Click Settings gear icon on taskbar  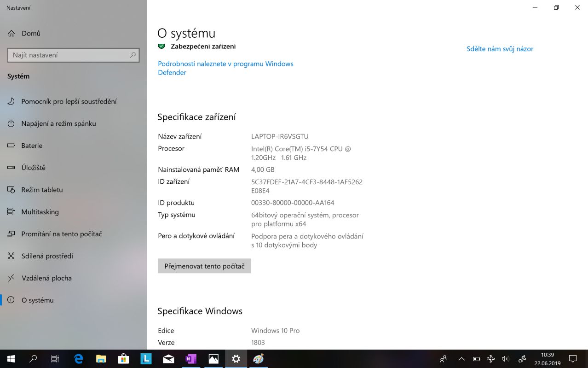pyautogui.click(x=236, y=359)
